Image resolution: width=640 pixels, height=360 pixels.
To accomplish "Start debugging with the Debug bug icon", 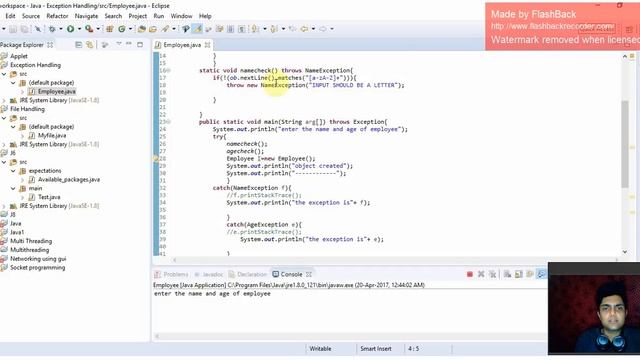I will click(x=52, y=29).
